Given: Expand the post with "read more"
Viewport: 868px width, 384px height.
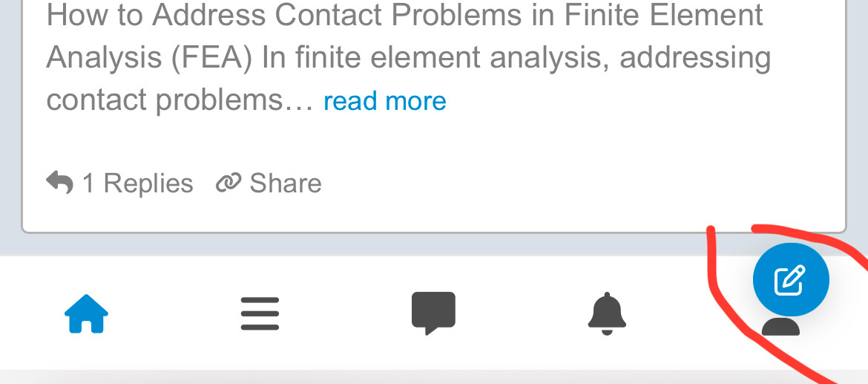Looking at the screenshot, I should click(384, 101).
